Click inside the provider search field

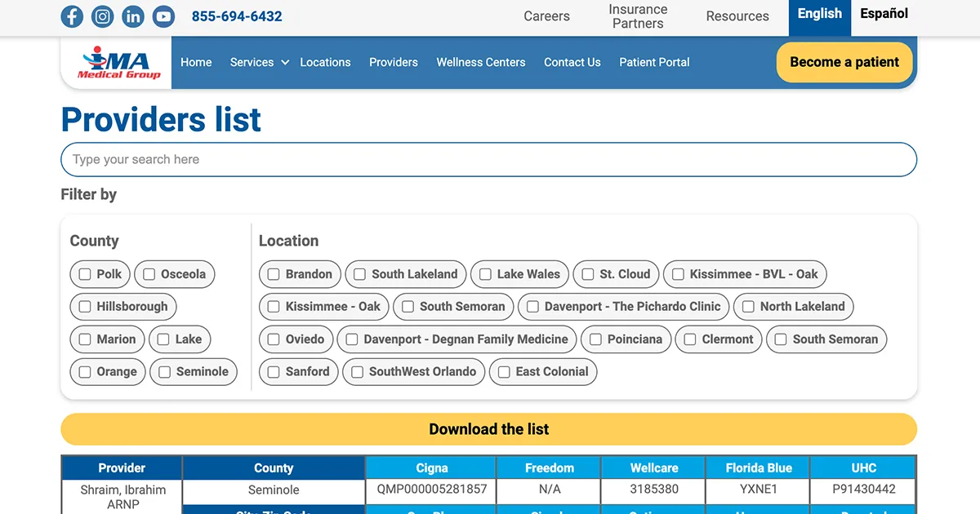[488, 160]
